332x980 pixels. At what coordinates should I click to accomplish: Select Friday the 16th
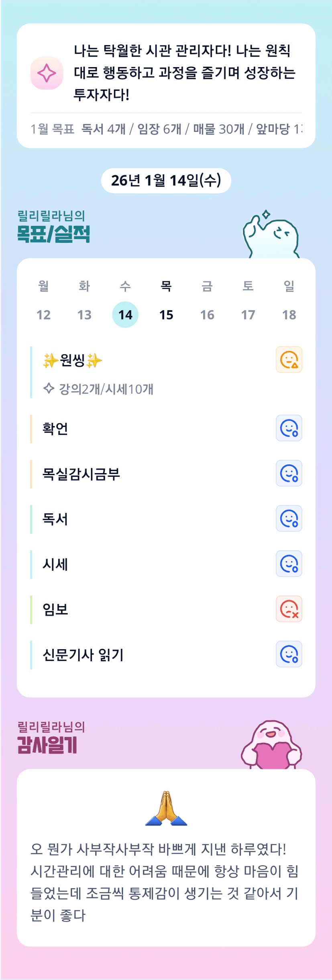pos(207,314)
